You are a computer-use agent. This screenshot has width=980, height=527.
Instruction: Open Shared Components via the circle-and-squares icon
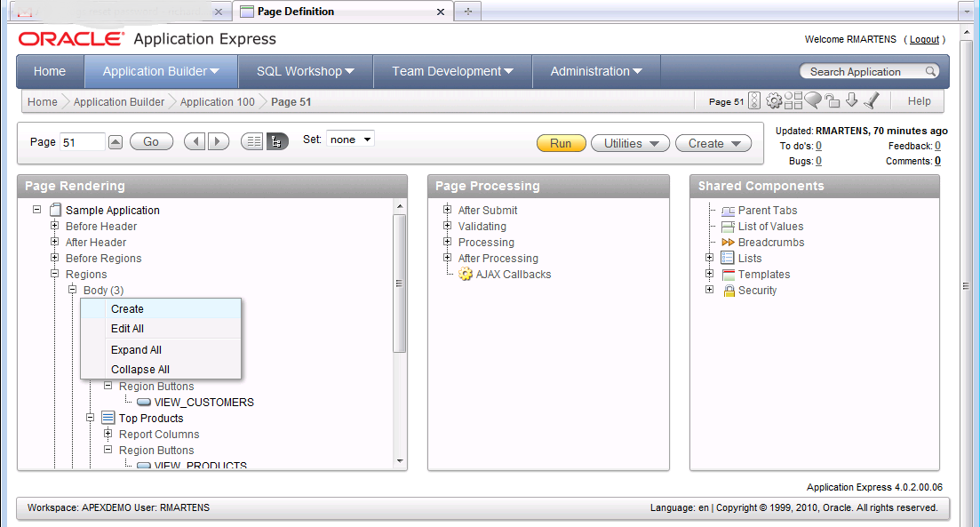pyautogui.click(x=793, y=100)
